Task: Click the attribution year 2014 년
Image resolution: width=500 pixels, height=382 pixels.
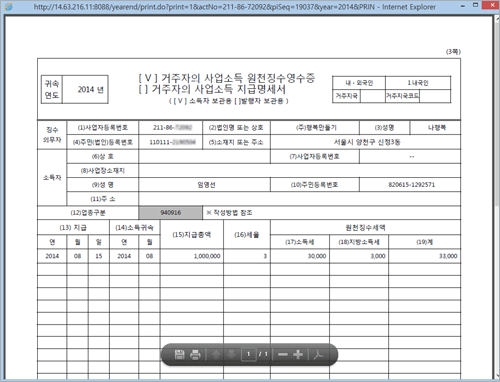Action: coord(91,89)
